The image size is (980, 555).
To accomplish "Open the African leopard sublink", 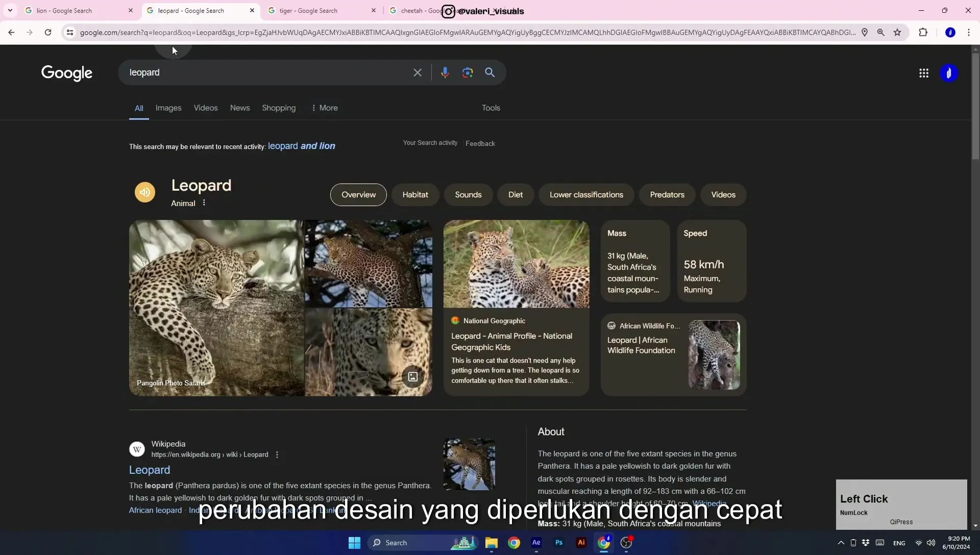I will (x=155, y=510).
